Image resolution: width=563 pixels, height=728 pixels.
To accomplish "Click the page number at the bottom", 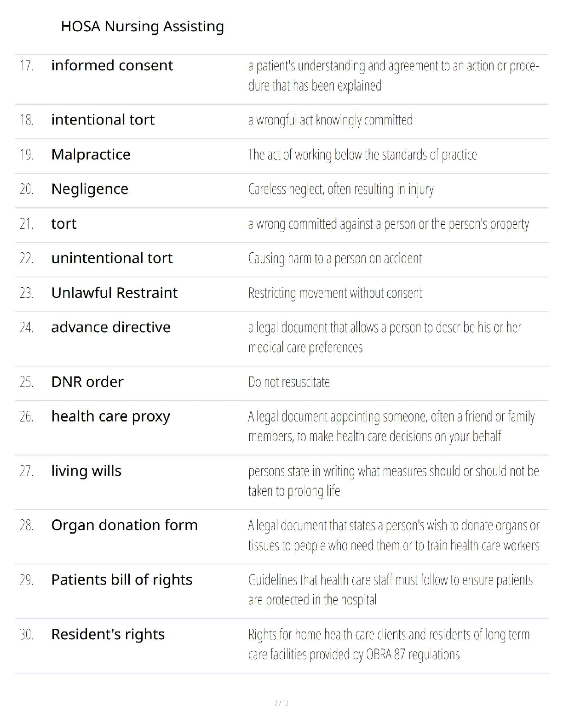I will 281,703.
